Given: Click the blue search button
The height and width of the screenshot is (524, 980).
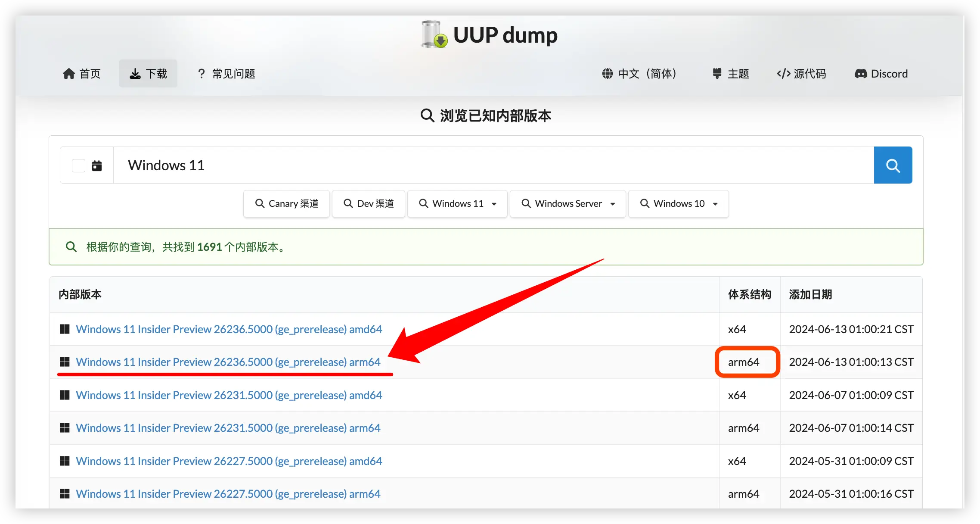Looking at the screenshot, I should coord(893,165).
